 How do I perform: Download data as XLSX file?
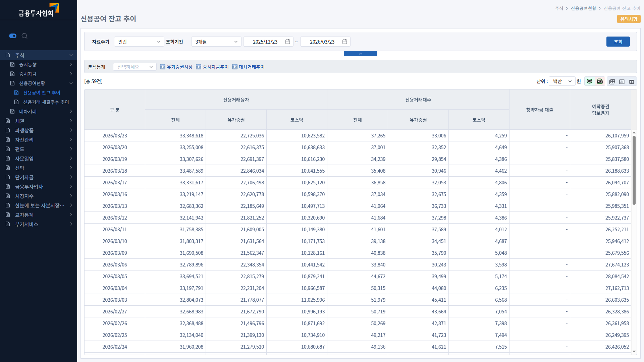pos(589,81)
